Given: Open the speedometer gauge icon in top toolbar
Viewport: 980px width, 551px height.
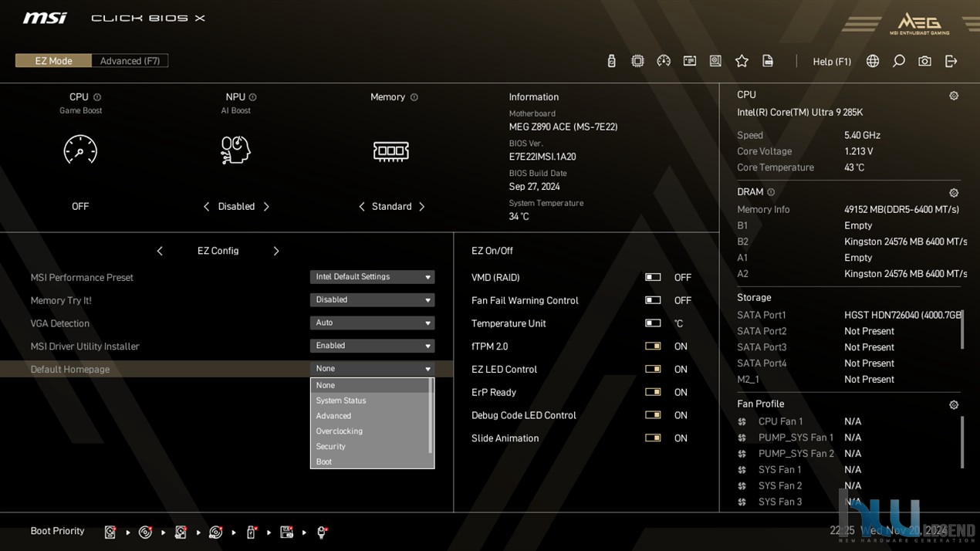Looking at the screenshot, I should click(664, 61).
